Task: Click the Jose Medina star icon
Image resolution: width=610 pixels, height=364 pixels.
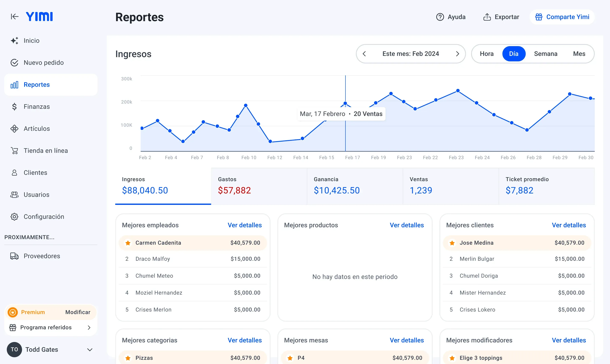Action: coord(452,243)
